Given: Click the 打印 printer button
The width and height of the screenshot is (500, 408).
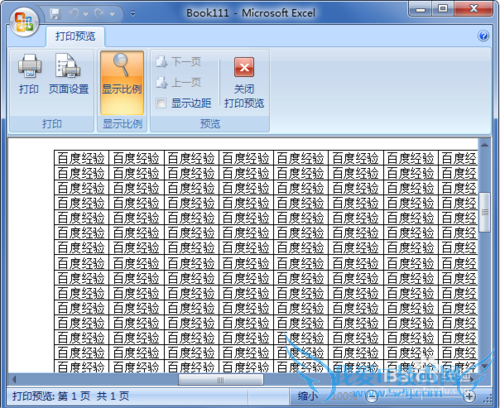Looking at the screenshot, I should coord(29,74).
